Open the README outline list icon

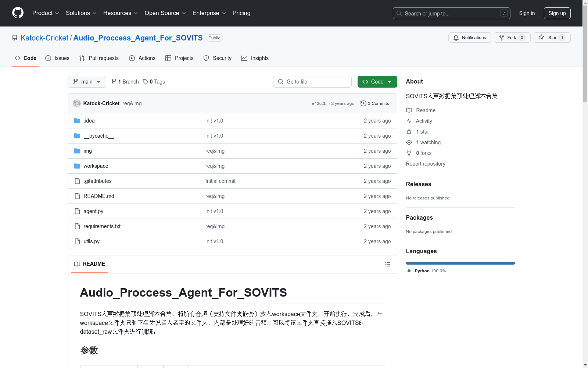coord(388,264)
